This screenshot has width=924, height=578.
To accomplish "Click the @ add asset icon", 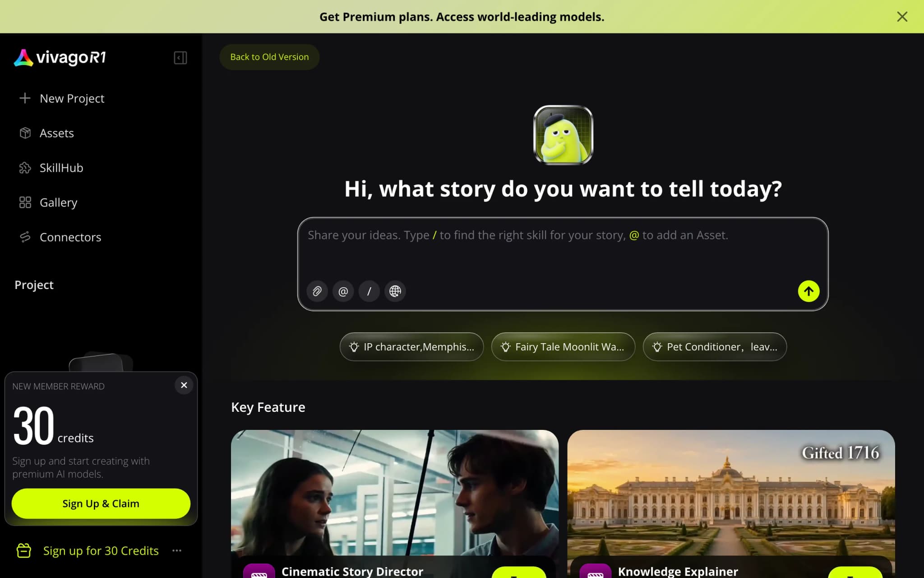I will [343, 291].
